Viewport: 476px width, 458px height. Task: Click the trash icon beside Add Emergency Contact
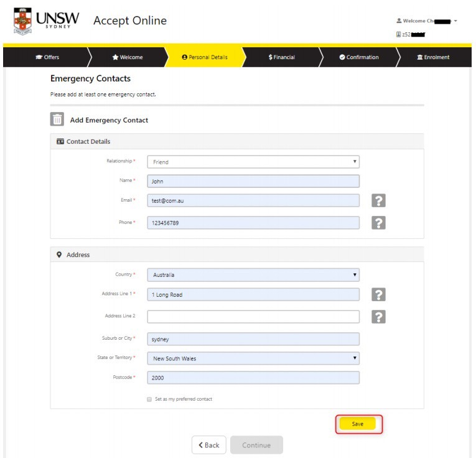pyautogui.click(x=57, y=119)
